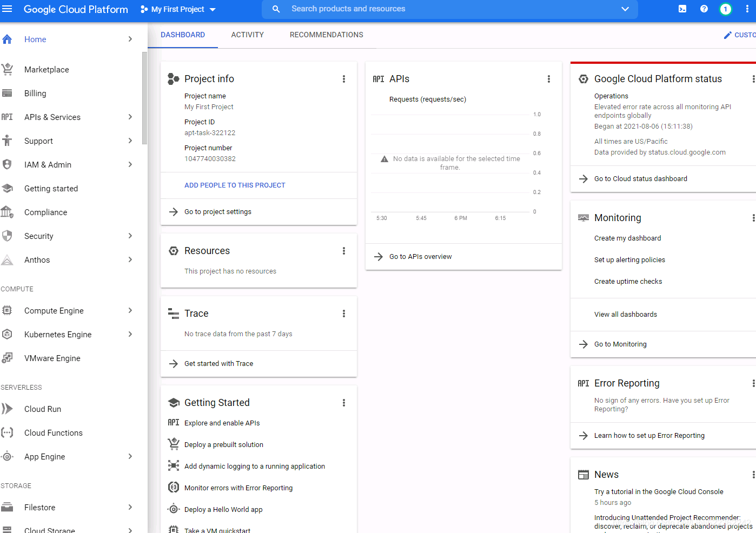Image resolution: width=756 pixels, height=533 pixels.
Task: Click the Marketplace cart icon in sidebar
Action: (x=7, y=69)
